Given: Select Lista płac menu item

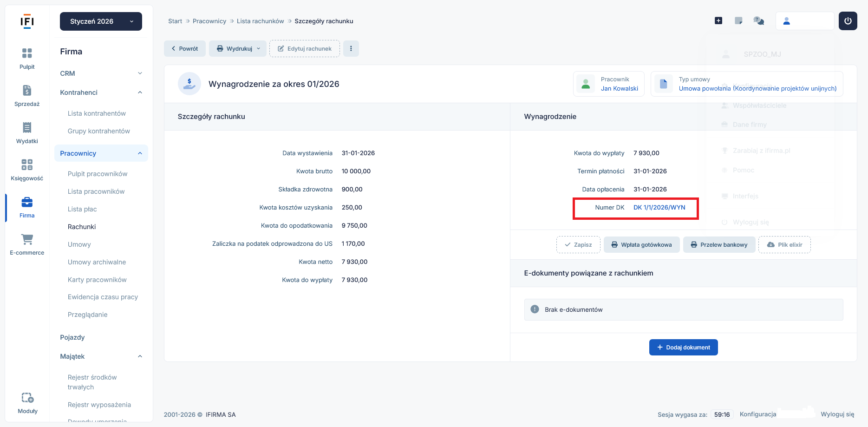Looking at the screenshot, I should click(x=82, y=209).
